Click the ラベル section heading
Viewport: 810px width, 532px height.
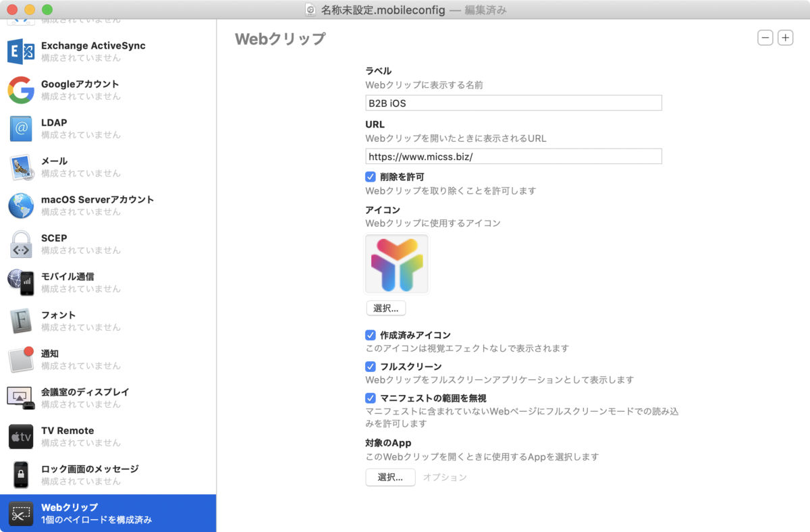pyautogui.click(x=379, y=71)
